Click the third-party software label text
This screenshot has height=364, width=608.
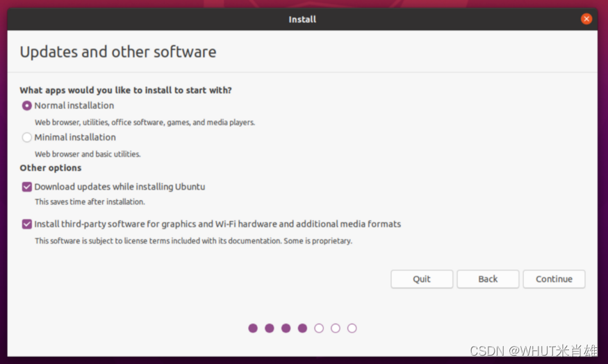[217, 224]
